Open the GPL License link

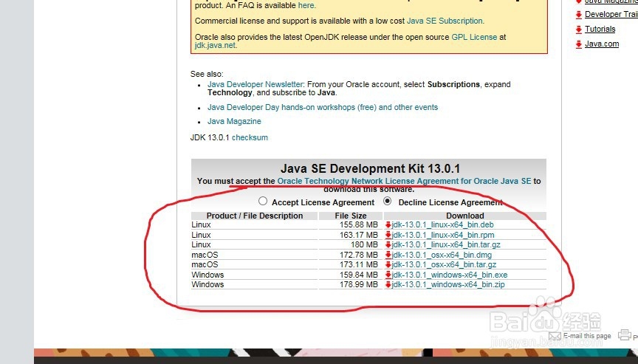click(x=474, y=37)
